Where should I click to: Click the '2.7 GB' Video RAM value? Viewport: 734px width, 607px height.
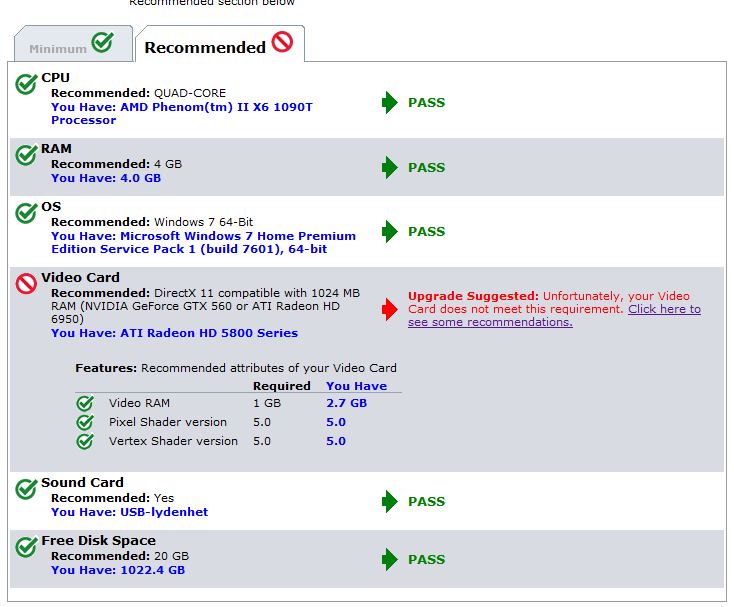coord(346,403)
